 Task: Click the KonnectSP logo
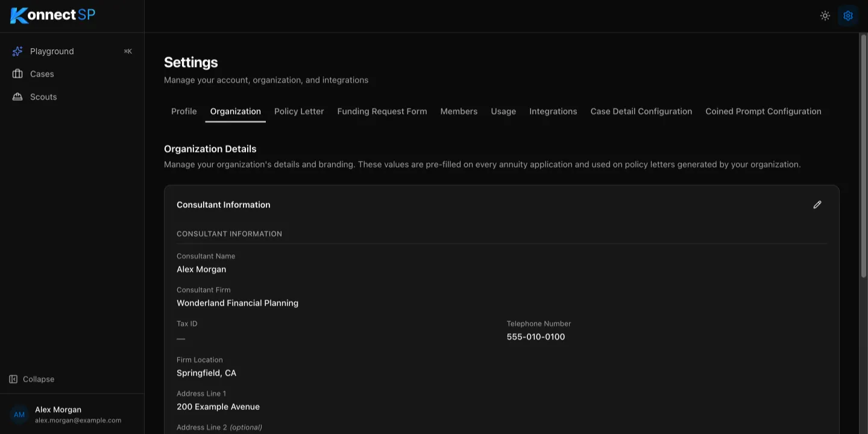pyautogui.click(x=53, y=15)
